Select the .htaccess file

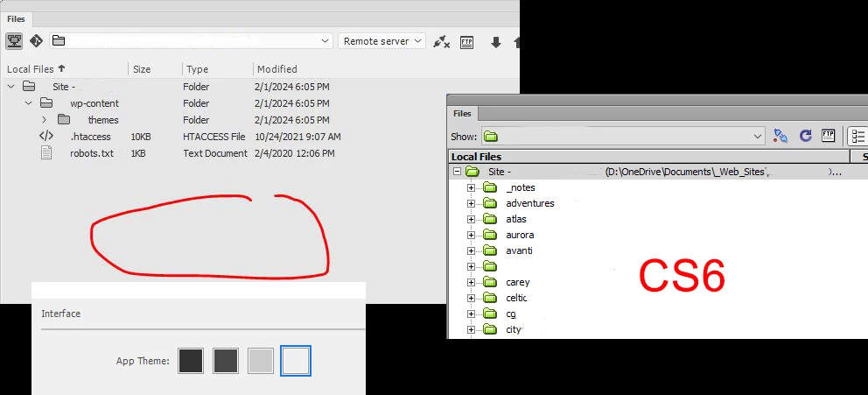(90, 137)
